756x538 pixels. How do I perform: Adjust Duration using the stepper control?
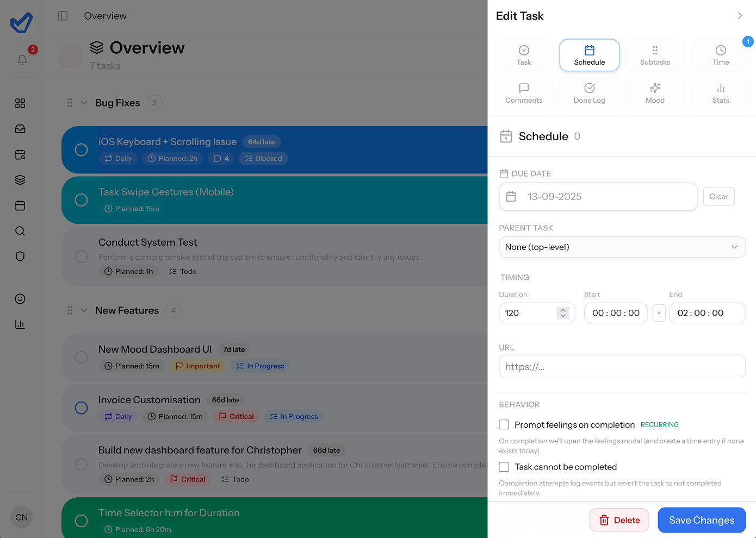[x=563, y=313]
